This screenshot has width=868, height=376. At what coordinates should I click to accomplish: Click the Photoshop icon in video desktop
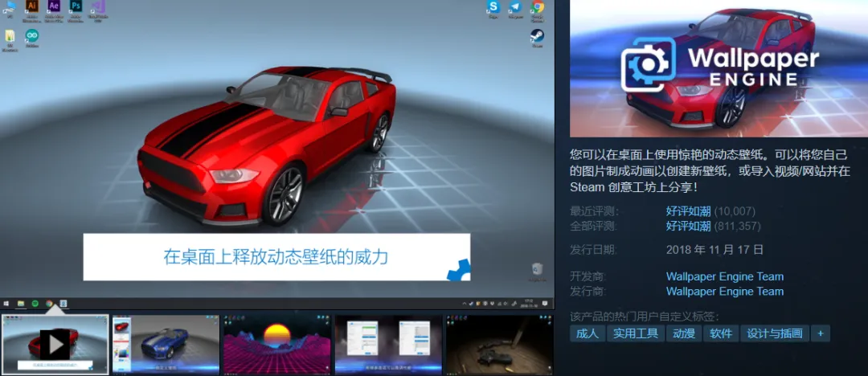click(76, 6)
